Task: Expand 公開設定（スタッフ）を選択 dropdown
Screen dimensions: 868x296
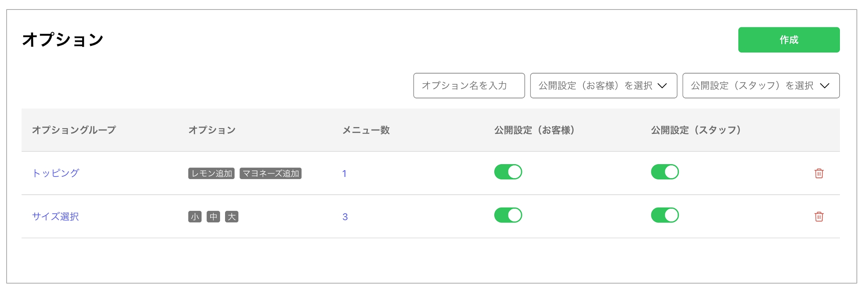Action: tap(760, 86)
